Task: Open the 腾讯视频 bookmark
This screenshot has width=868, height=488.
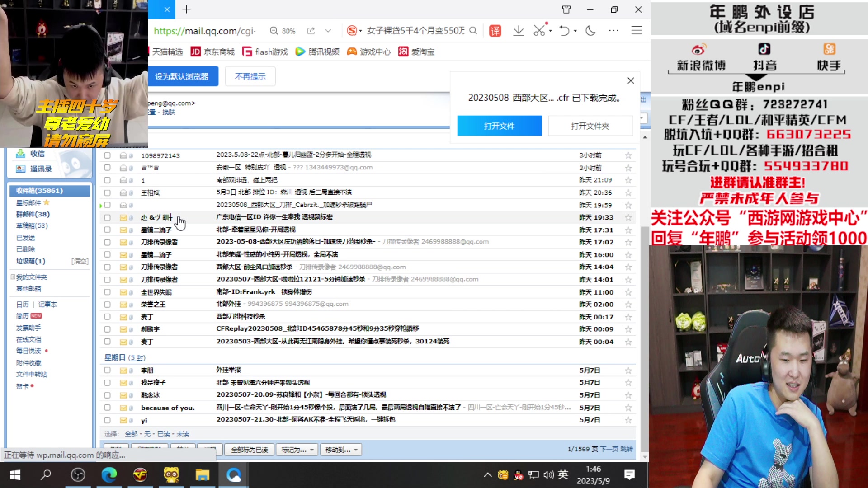Action: (318, 52)
